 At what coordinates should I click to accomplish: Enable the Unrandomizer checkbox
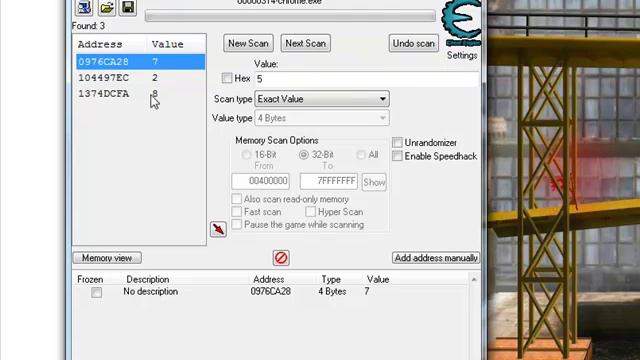[397, 142]
